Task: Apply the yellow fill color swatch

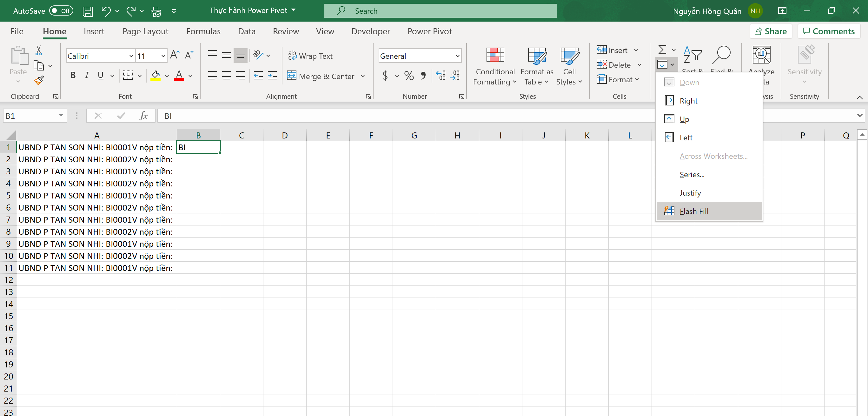Action: point(155,76)
